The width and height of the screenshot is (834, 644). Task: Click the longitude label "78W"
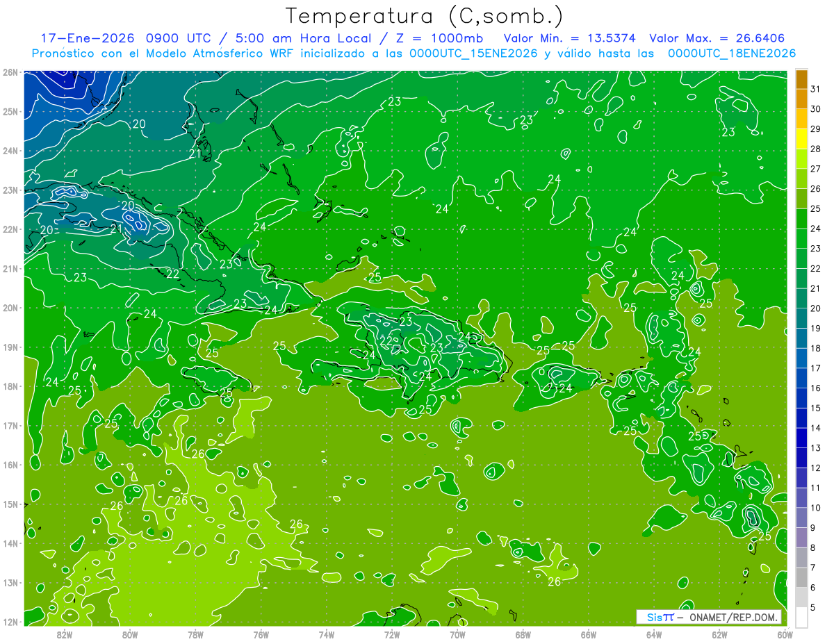[195, 634]
